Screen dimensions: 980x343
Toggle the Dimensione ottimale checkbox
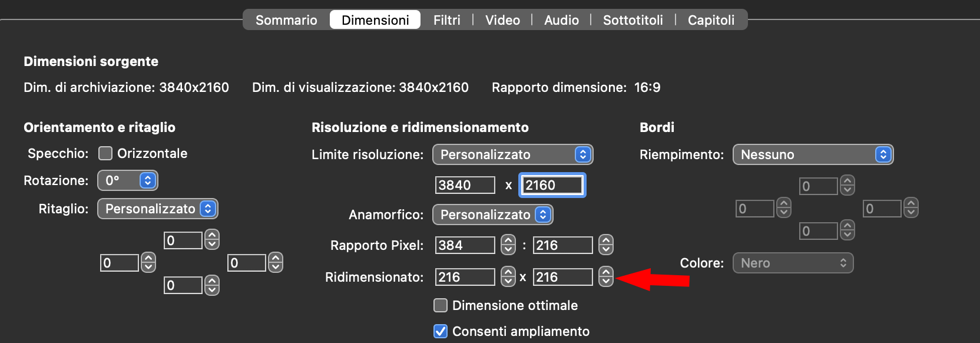441,305
